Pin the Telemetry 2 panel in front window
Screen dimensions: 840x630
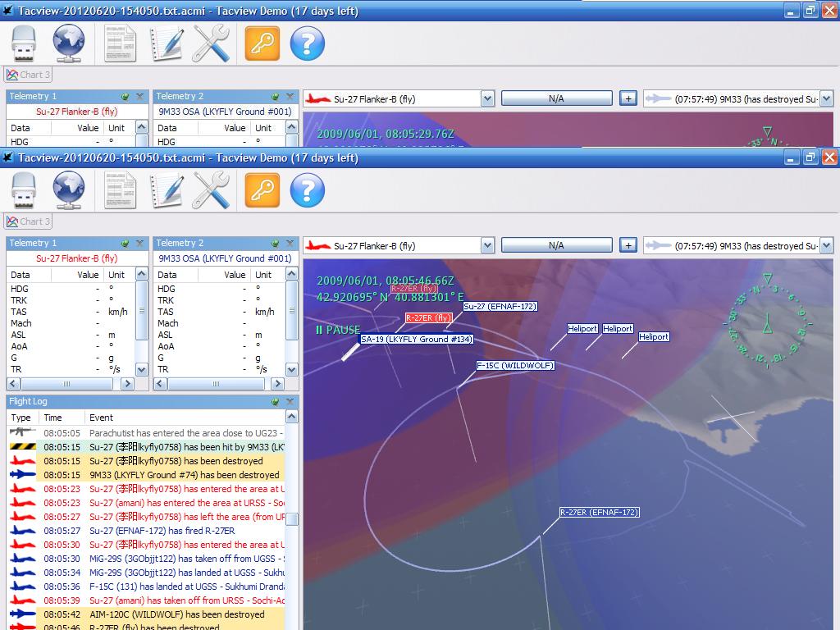point(276,243)
